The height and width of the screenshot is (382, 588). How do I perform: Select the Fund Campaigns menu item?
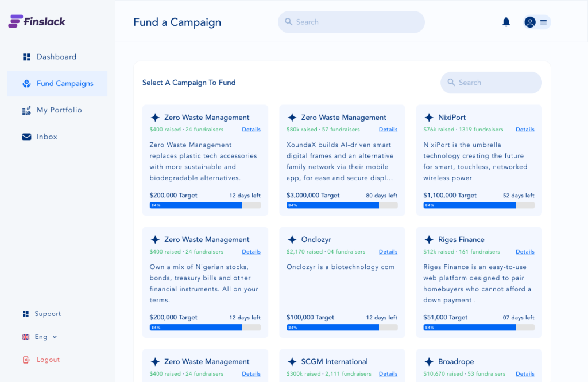64,84
